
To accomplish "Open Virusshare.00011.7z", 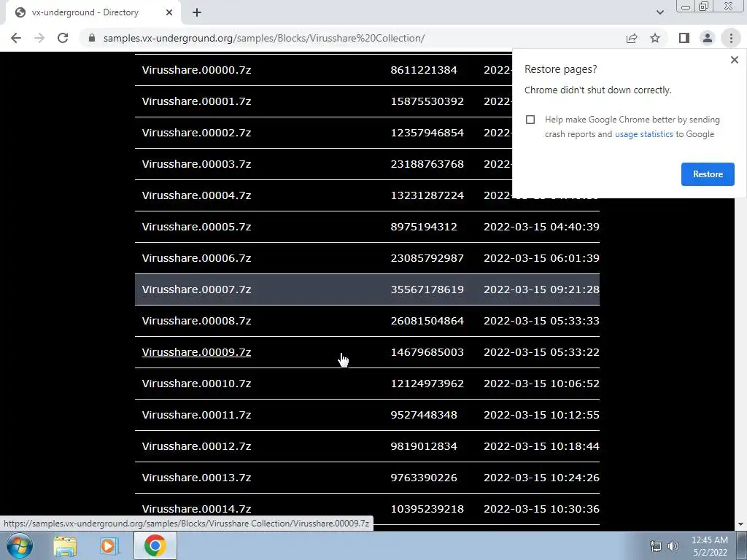I will 196,415.
